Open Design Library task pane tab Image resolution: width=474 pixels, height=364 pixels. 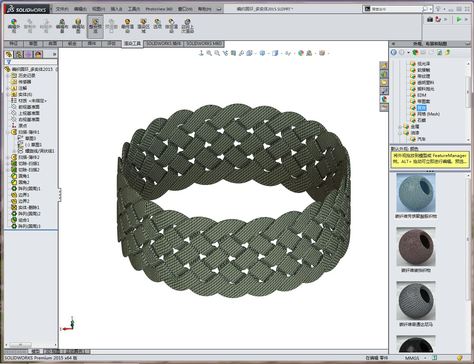click(x=384, y=74)
